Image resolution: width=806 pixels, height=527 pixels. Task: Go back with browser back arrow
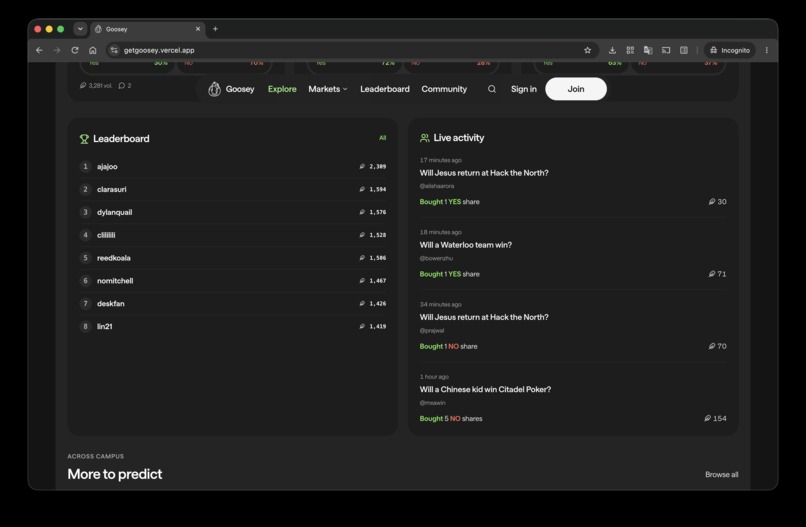(40, 50)
